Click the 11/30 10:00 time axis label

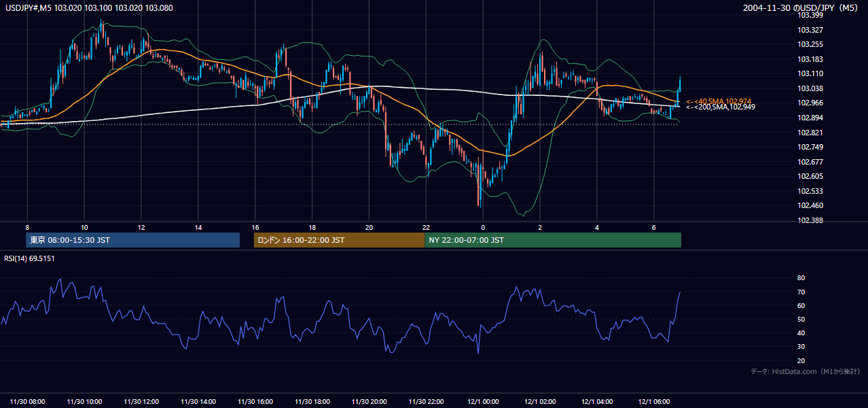coord(85,401)
